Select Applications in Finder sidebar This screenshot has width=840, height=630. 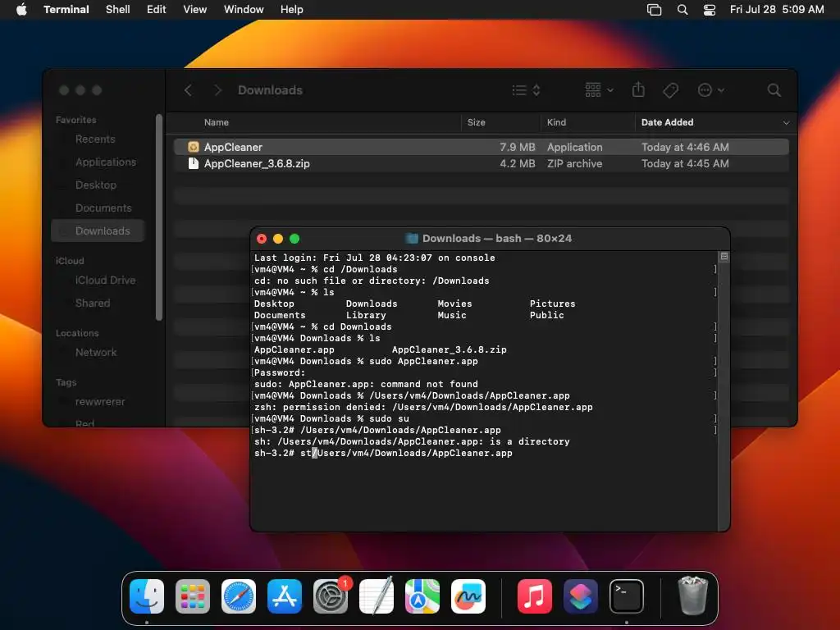click(106, 162)
